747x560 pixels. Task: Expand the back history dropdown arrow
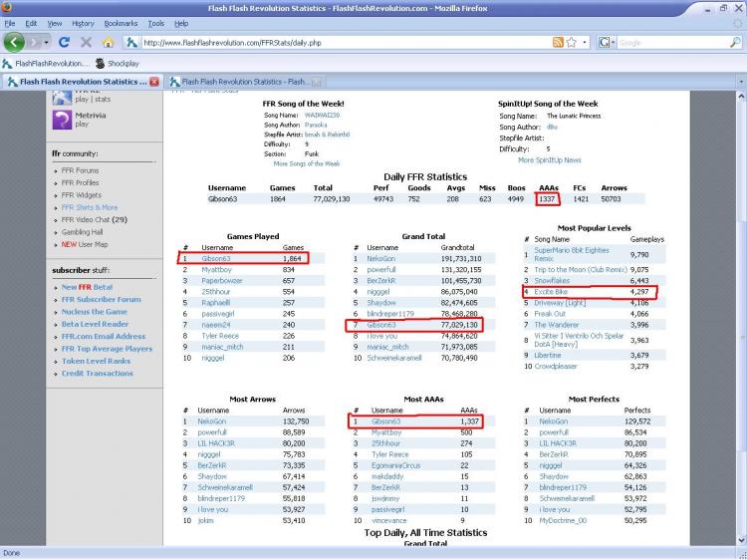tap(46, 43)
